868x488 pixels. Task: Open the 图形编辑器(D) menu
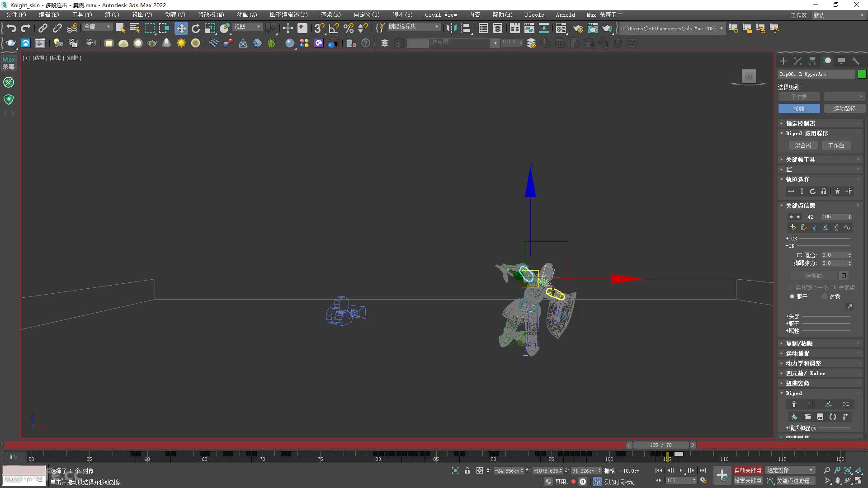(x=289, y=15)
